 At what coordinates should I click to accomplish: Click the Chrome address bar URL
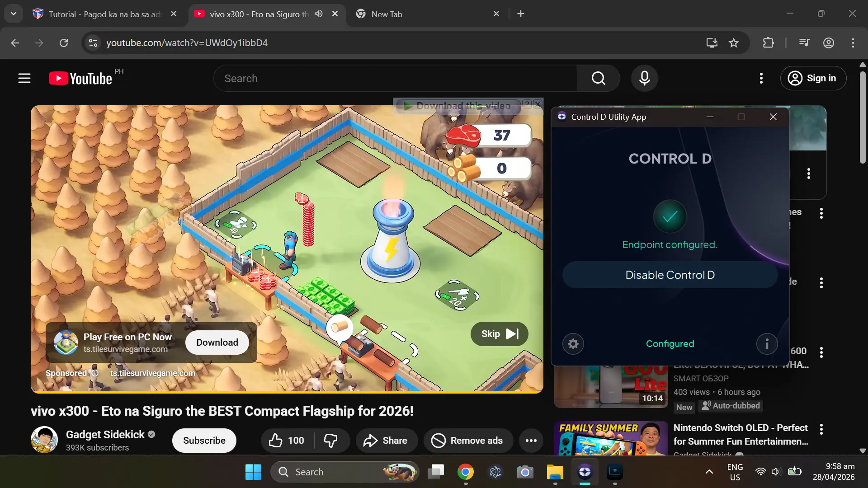pyautogui.click(x=187, y=43)
